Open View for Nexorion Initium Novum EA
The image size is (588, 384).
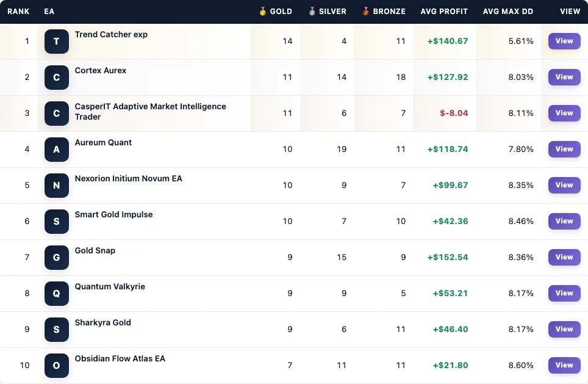pyautogui.click(x=564, y=185)
